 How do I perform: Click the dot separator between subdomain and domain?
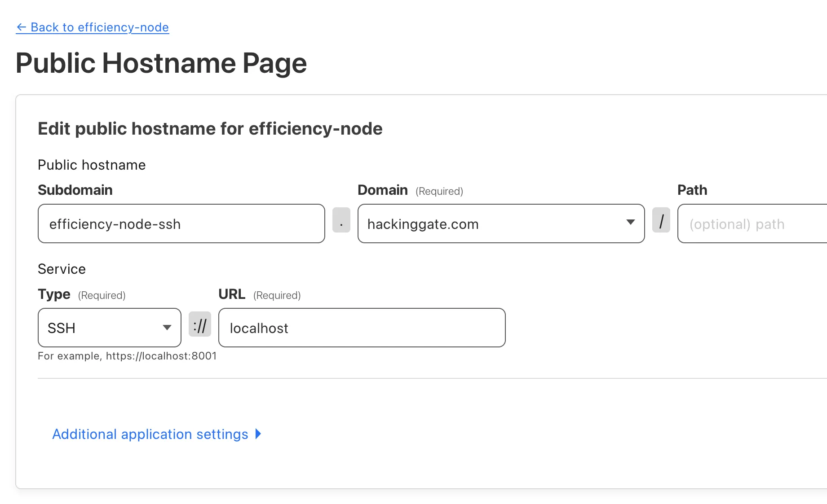341,220
